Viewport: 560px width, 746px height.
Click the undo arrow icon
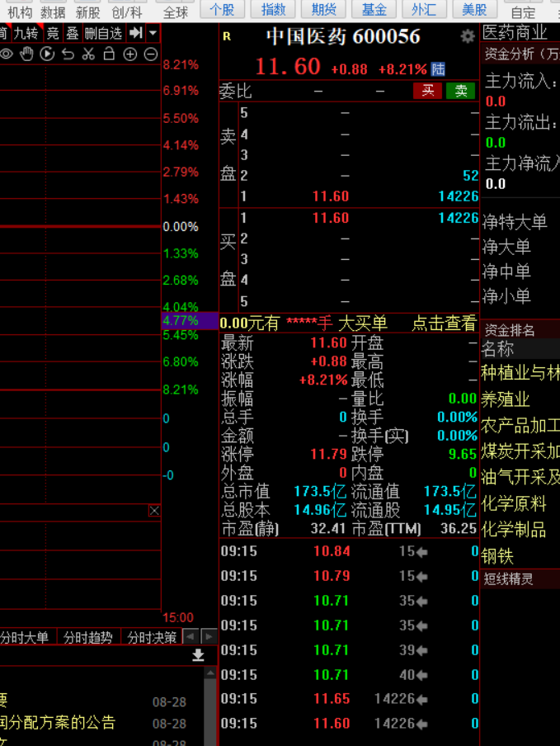click(68, 54)
